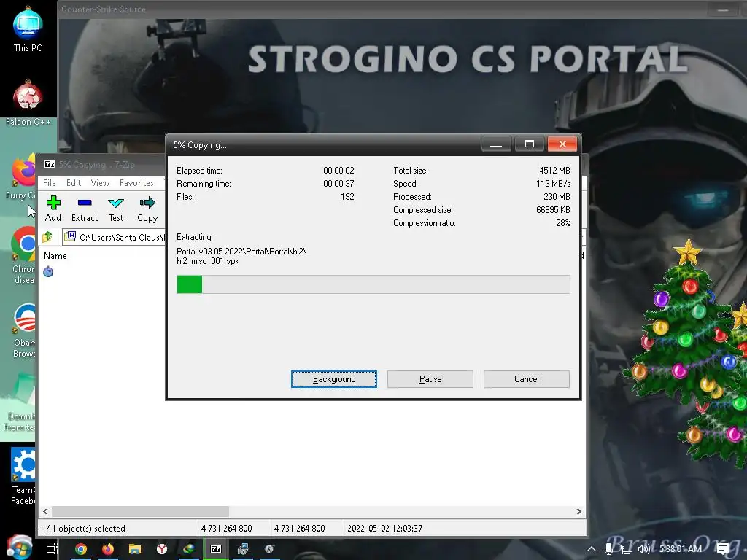
Task: Open the gear settings desktop shortcut
Action: [23, 476]
